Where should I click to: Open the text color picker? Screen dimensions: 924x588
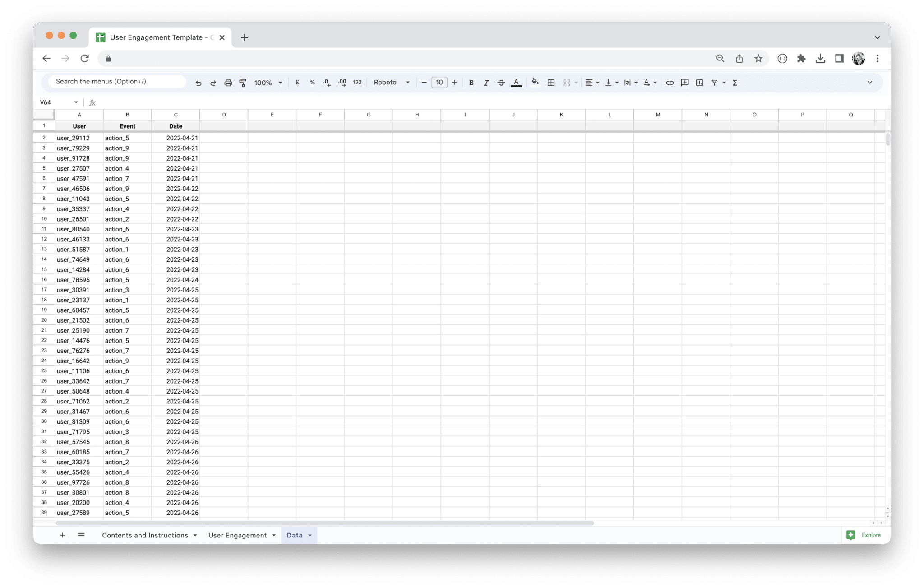[517, 83]
